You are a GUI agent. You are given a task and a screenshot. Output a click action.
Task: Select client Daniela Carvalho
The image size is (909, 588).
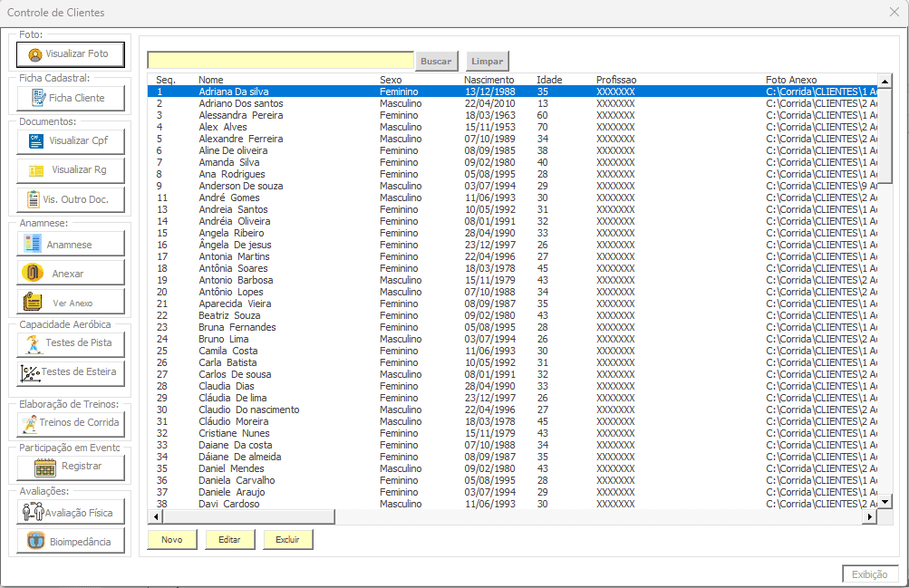512,480
